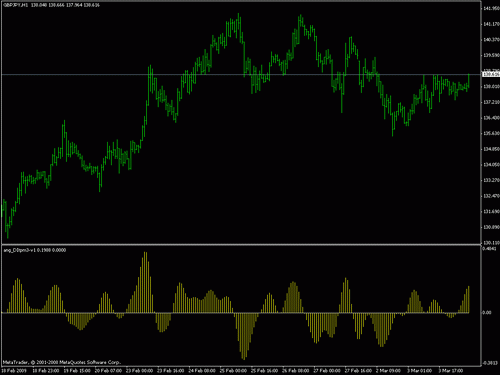
Task: Click the 23 Feb 00:00 time label
Action: click(139, 371)
